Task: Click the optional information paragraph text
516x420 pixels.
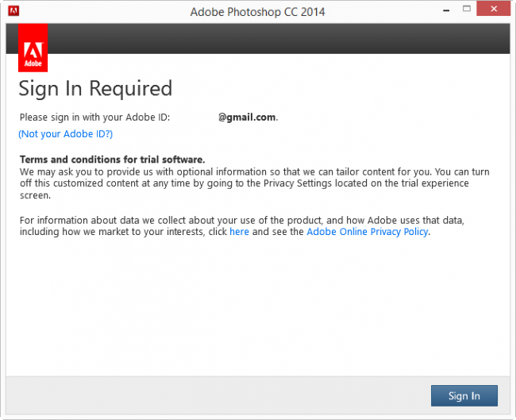Action: point(238,171)
